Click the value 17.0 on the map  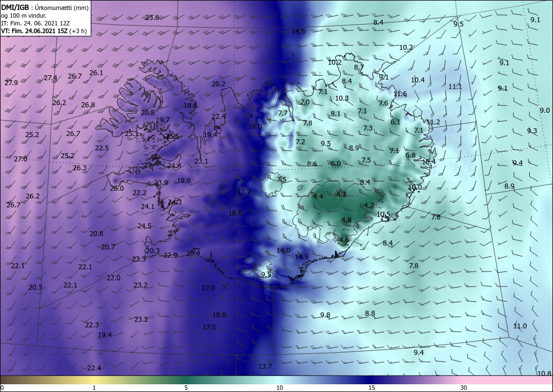coord(208,288)
